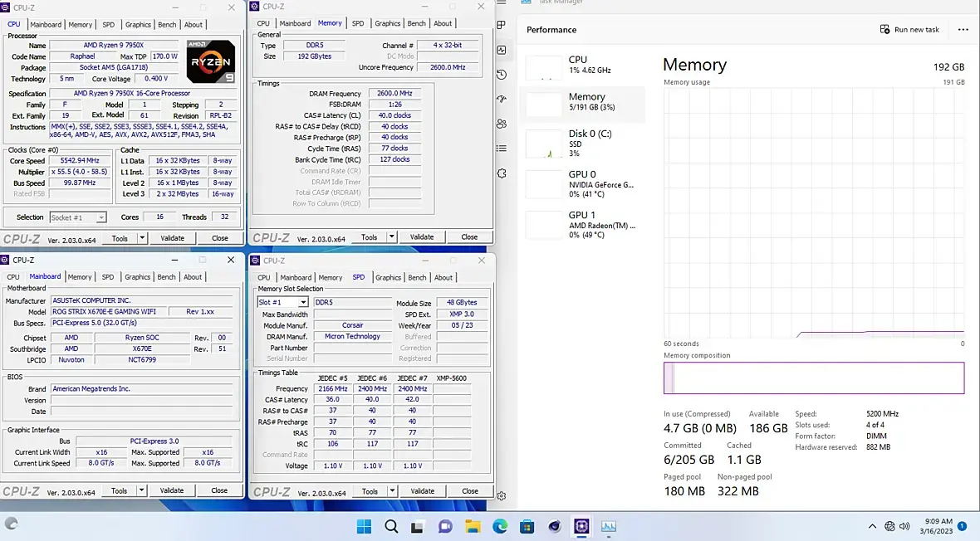Click the Corsair module manufacturer value
This screenshot has width=980, height=541.
352,325
